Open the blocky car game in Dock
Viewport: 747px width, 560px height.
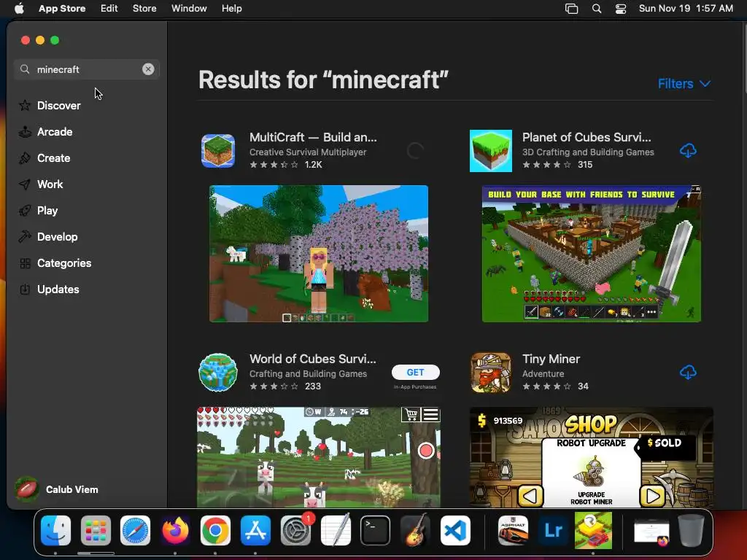click(593, 530)
